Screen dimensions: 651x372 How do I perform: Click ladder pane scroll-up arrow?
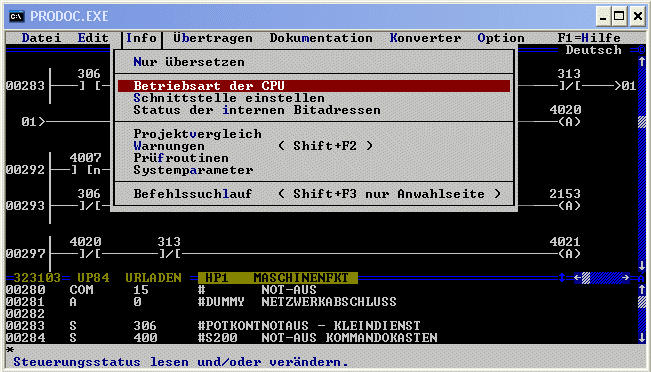coord(641,62)
